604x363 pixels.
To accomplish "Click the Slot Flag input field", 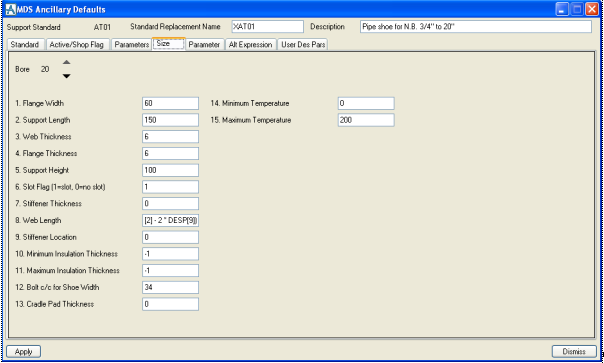I will click(170, 187).
